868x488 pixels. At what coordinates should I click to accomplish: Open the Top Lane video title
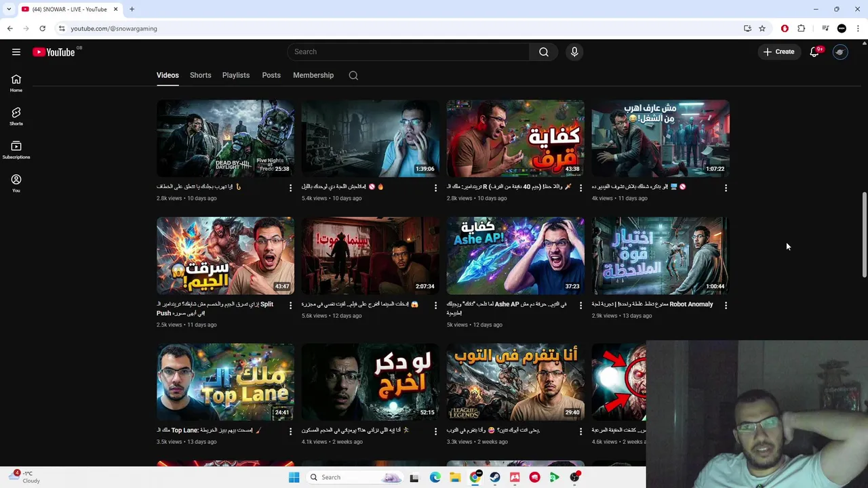(209, 430)
